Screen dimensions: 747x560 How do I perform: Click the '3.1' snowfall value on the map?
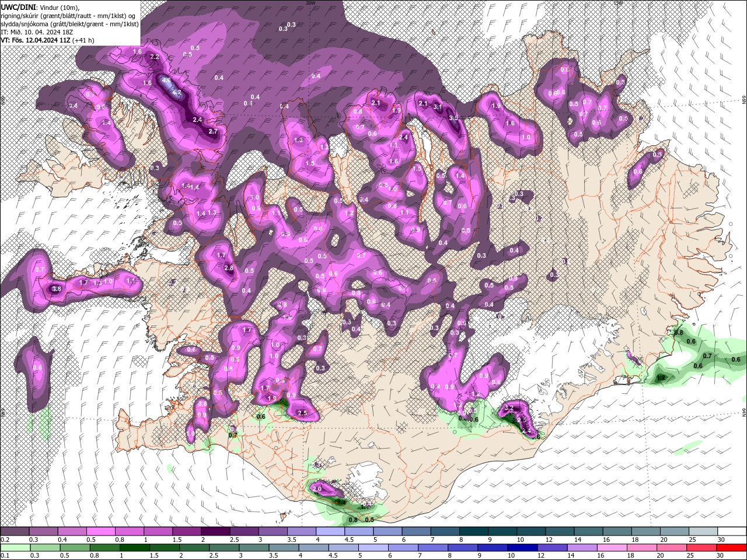click(x=438, y=107)
